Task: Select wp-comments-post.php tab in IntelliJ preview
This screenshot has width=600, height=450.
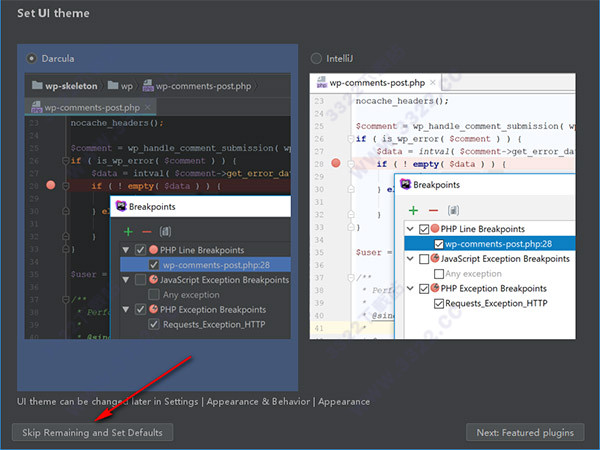Action: point(375,83)
